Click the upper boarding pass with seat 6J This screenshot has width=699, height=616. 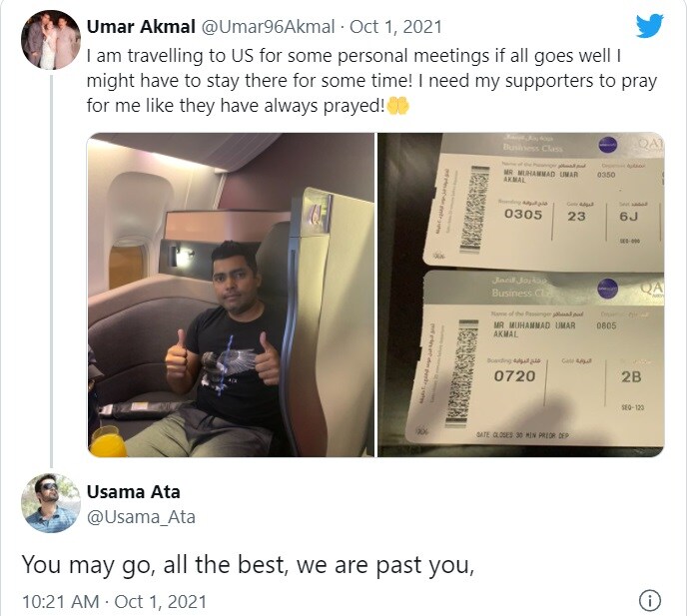(x=546, y=202)
